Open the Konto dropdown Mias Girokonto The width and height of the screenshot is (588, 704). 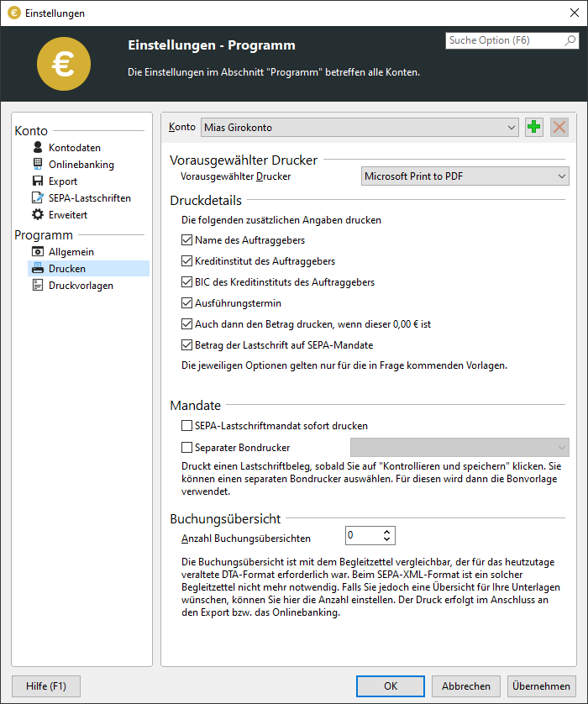click(360, 128)
